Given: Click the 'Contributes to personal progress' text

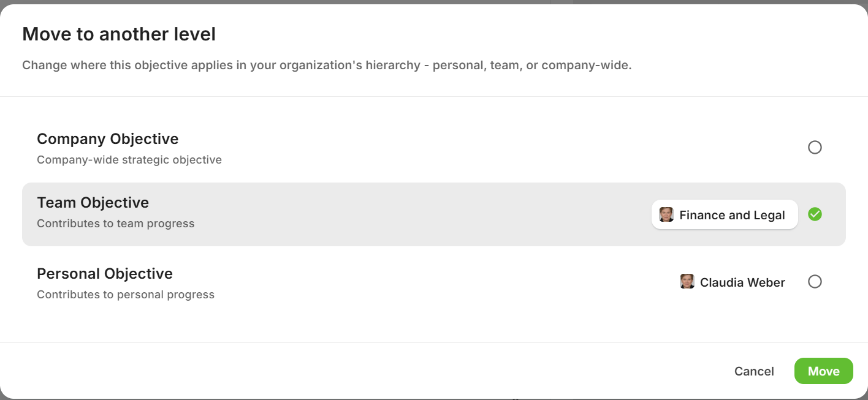Looking at the screenshot, I should click(x=126, y=295).
